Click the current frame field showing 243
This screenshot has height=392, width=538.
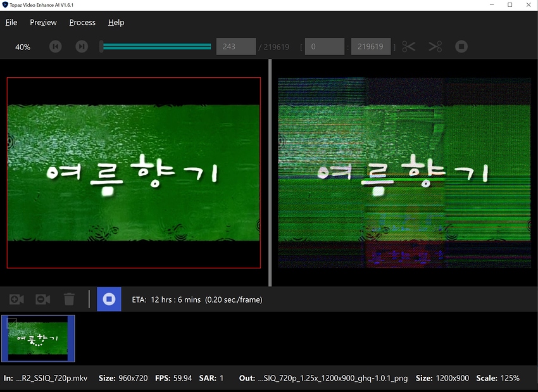click(x=236, y=46)
